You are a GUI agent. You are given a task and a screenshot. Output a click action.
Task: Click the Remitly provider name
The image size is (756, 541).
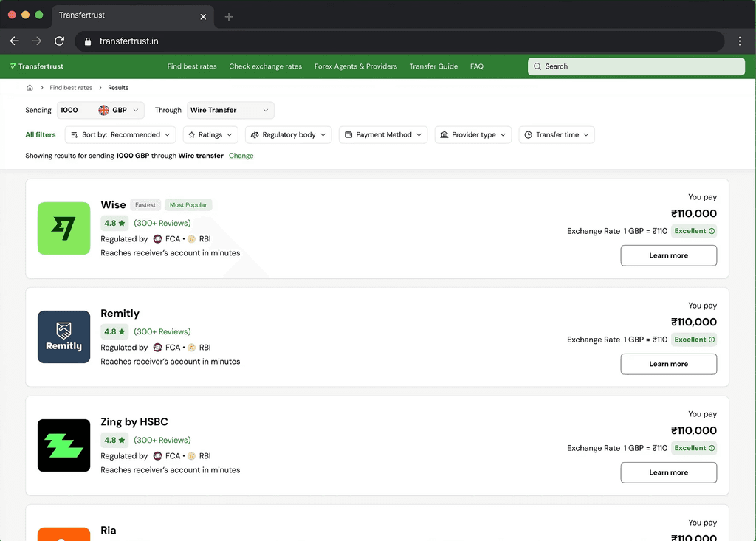[120, 314]
